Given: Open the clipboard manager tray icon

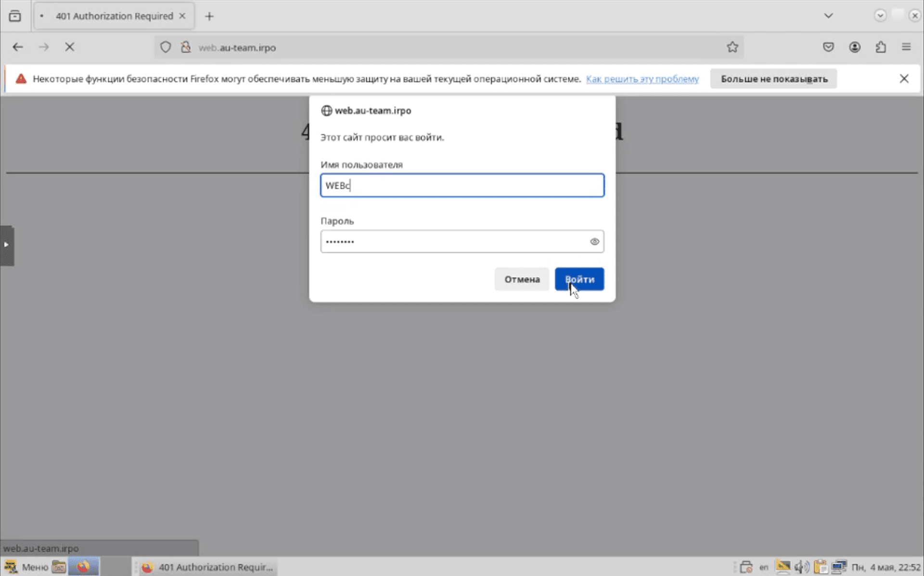Looking at the screenshot, I should 821,567.
